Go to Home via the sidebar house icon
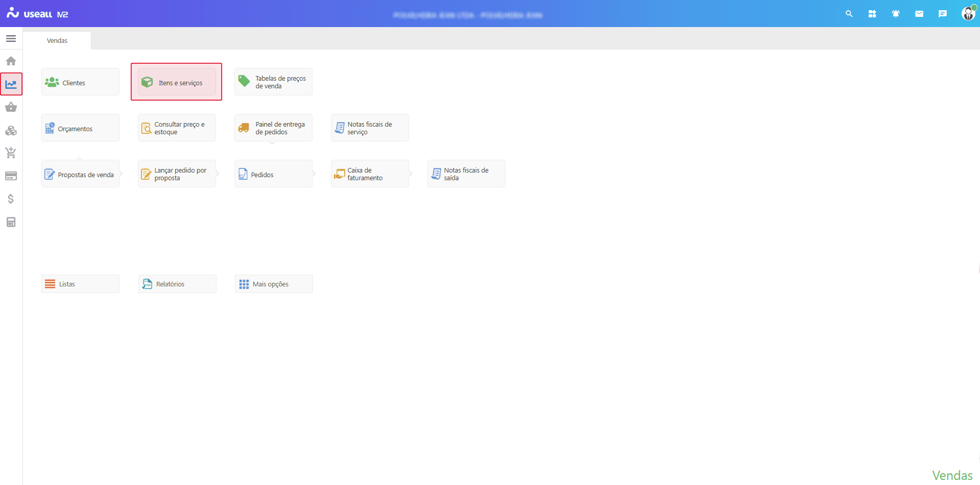Screen dimensions: 980x485 click(x=11, y=61)
